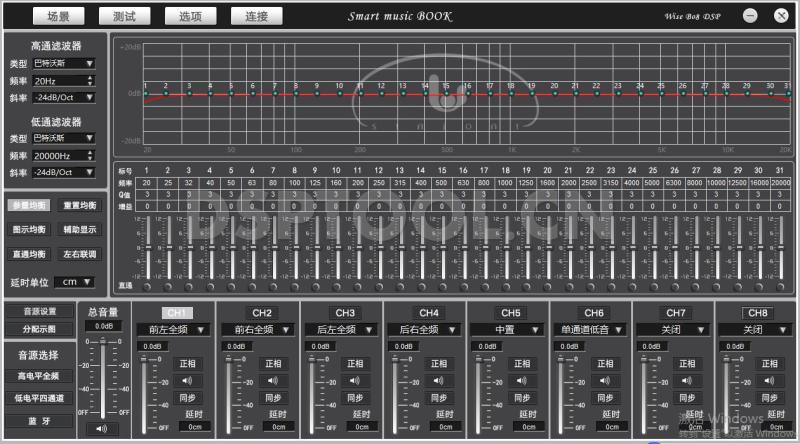Open the 场景 menu at top
This screenshot has width=800, height=444.
click(x=59, y=16)
